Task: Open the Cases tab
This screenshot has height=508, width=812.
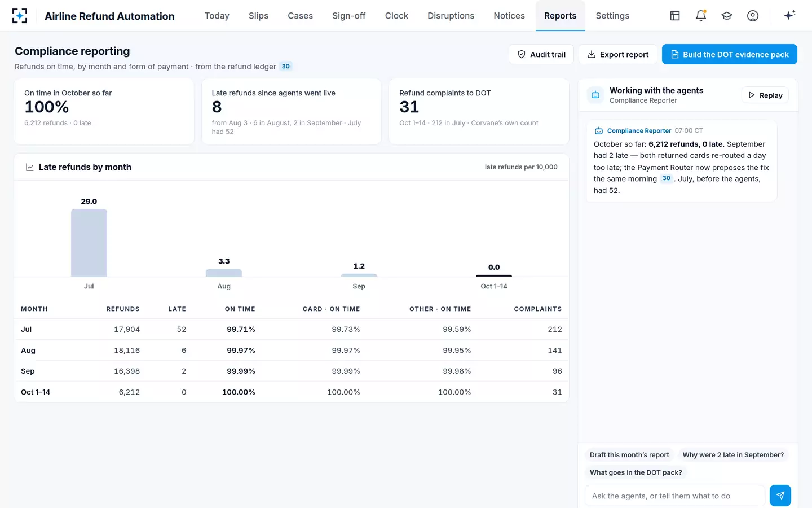Action: coord(301,16)
